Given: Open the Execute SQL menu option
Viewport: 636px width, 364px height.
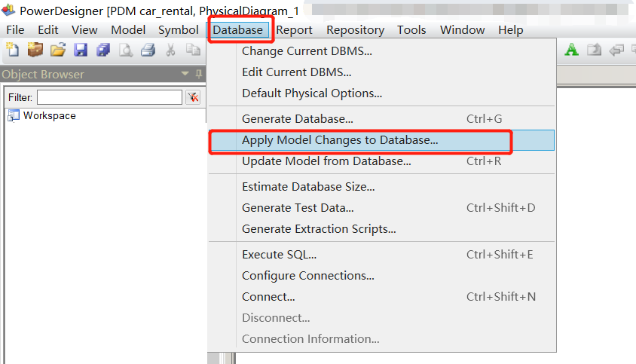Looking at the screenshot, I should coord(279,255).
